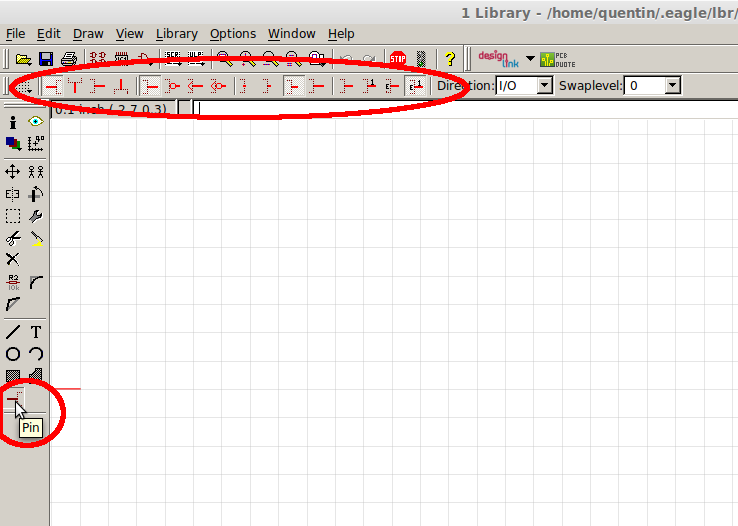Select the Delete X tool
Viewport: 738px width, 526px height.
tap(13, 259)
